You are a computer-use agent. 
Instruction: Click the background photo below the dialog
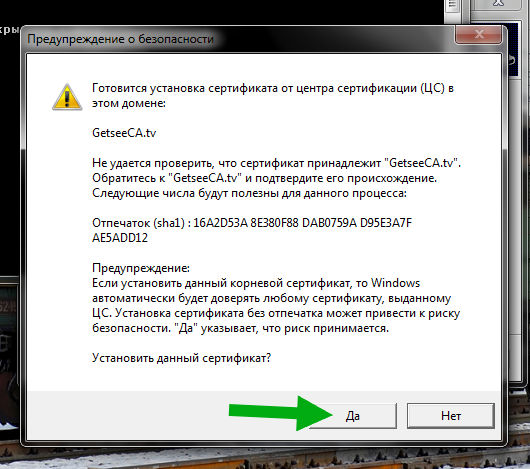tap(264, 459)
